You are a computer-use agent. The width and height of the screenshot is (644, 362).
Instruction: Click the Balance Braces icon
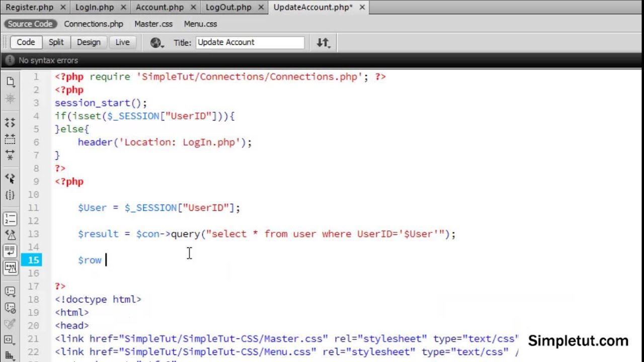coord(10,195)
